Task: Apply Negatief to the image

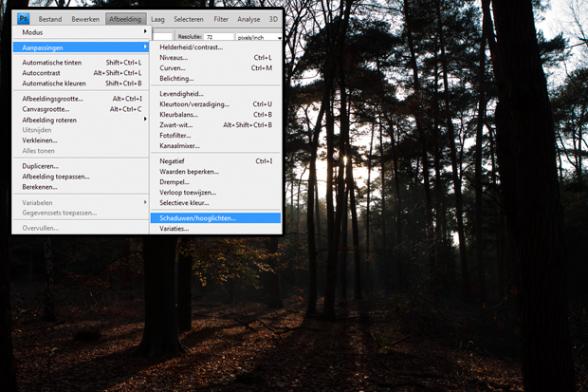Action: coord(215,161)
